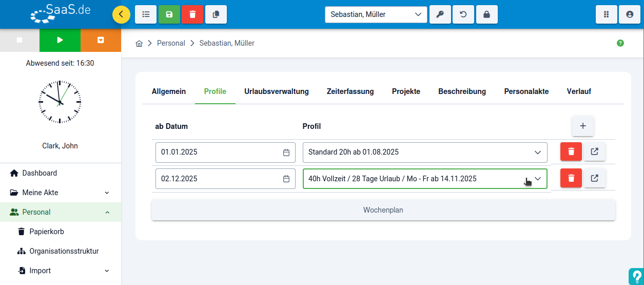This screenshot has height=285, width=644.
Task: Click the yellow back arrow button
Action: coord(121,14)
